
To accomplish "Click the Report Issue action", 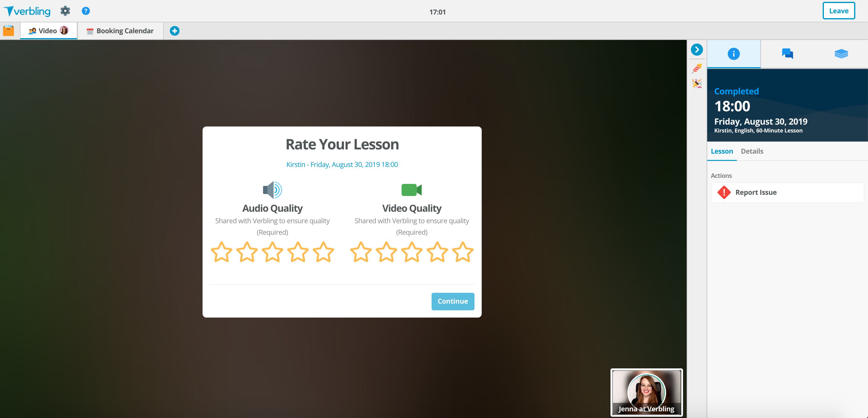I will click(787, 192).
